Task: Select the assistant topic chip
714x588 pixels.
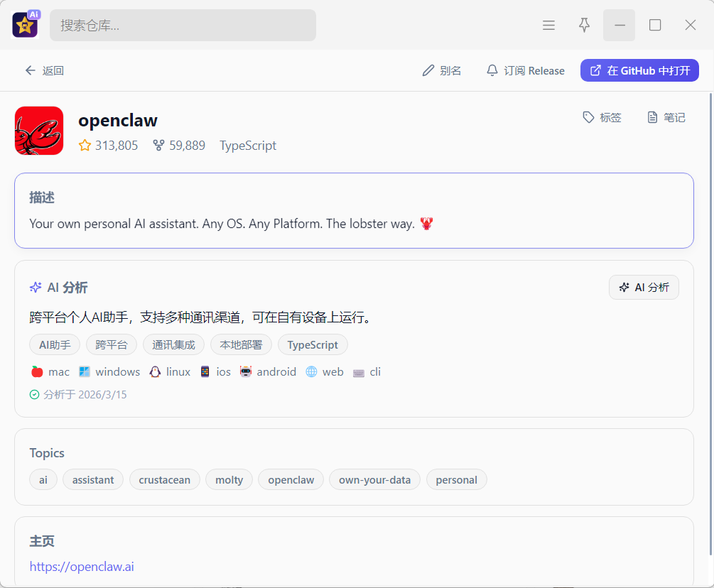Action: tap(93, 479)
